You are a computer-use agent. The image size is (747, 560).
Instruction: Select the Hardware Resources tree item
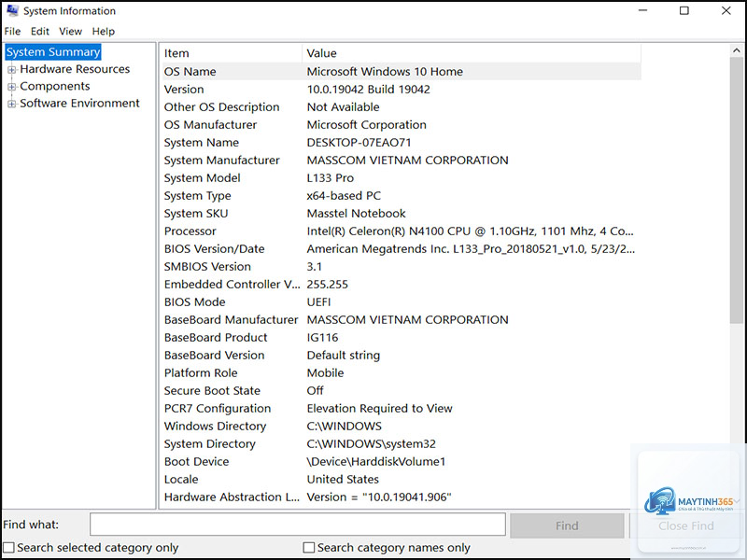click(75, 69)
